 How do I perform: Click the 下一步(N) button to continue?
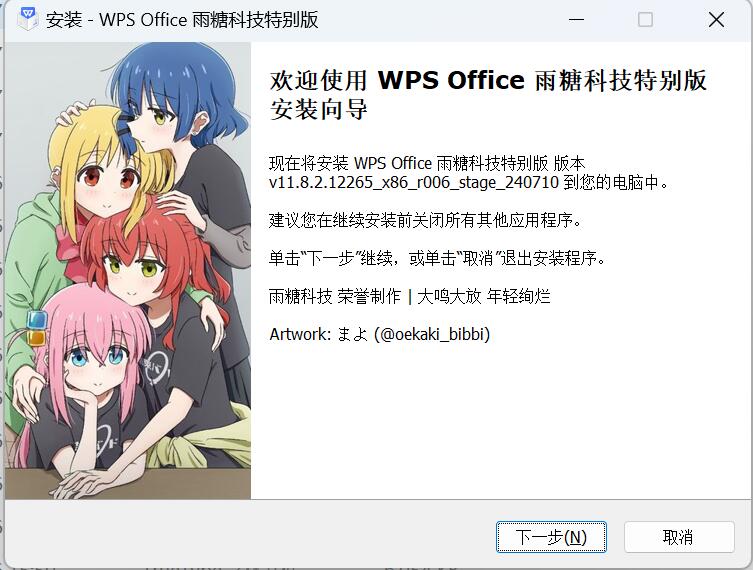coord(551,537)
